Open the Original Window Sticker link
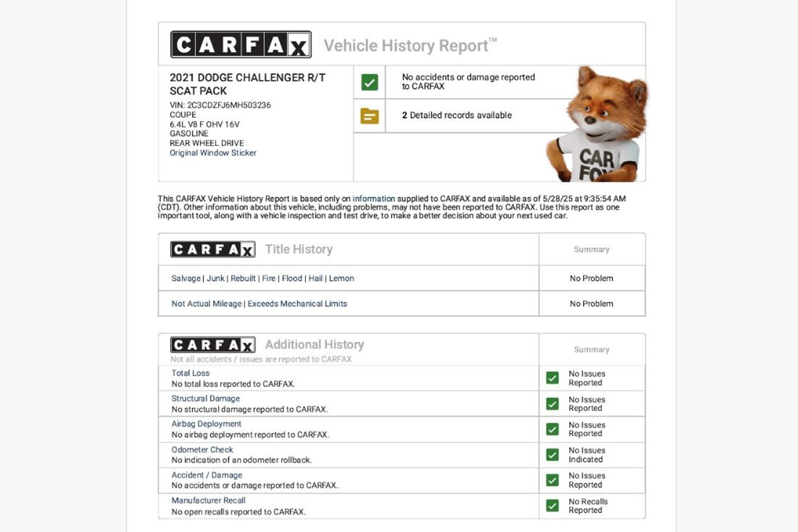798x532 pixels. point(213,153)
